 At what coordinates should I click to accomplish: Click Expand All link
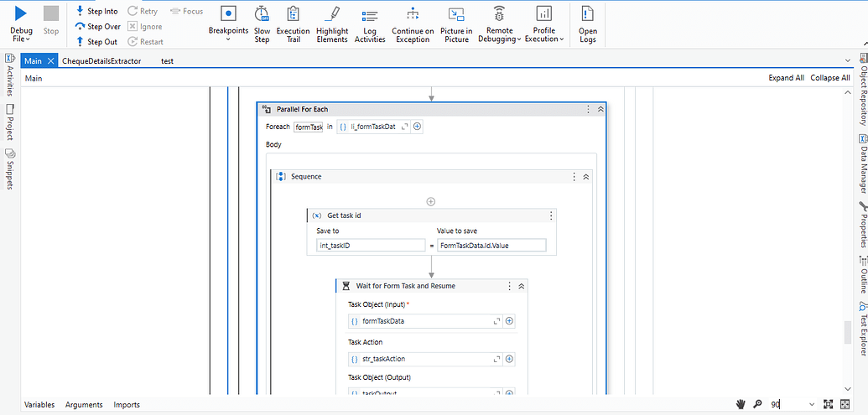tap(786, 78)
